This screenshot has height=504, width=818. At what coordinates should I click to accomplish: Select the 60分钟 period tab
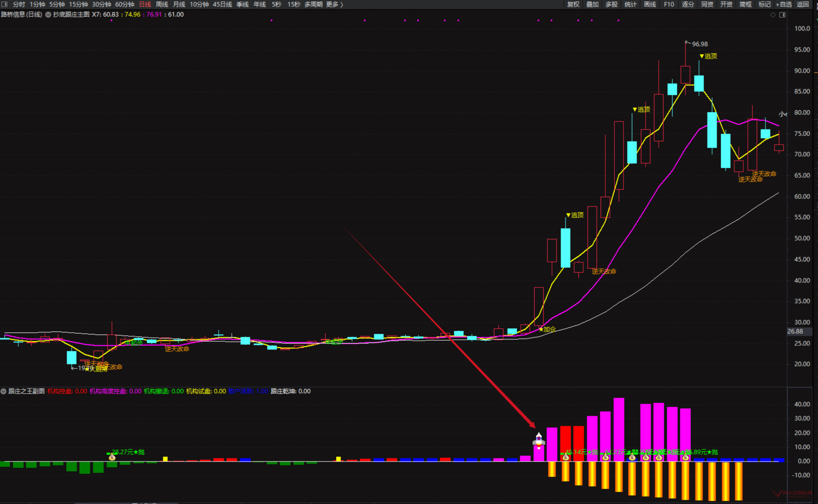click(x=124, y=4)
